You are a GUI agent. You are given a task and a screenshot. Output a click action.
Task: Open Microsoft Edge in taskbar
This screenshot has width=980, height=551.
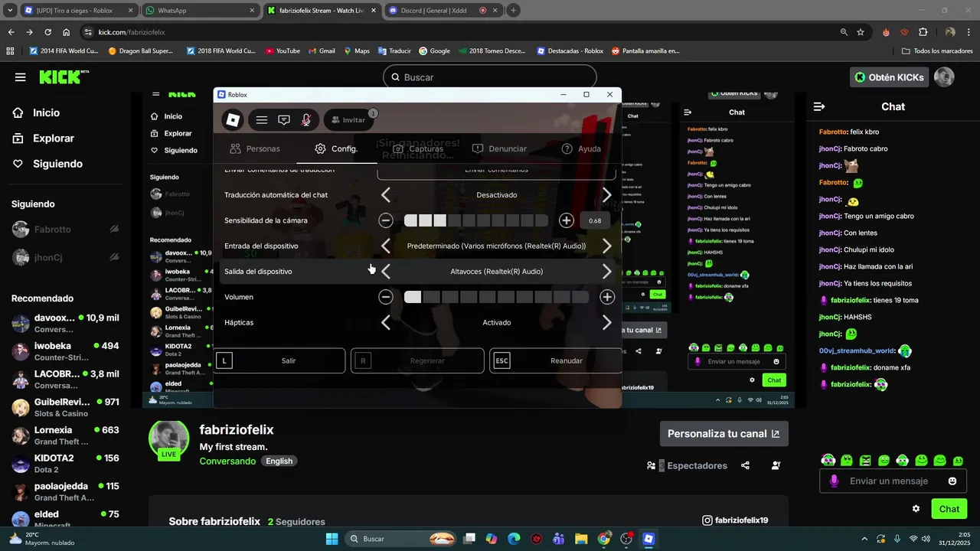click(x=514, y=539)
